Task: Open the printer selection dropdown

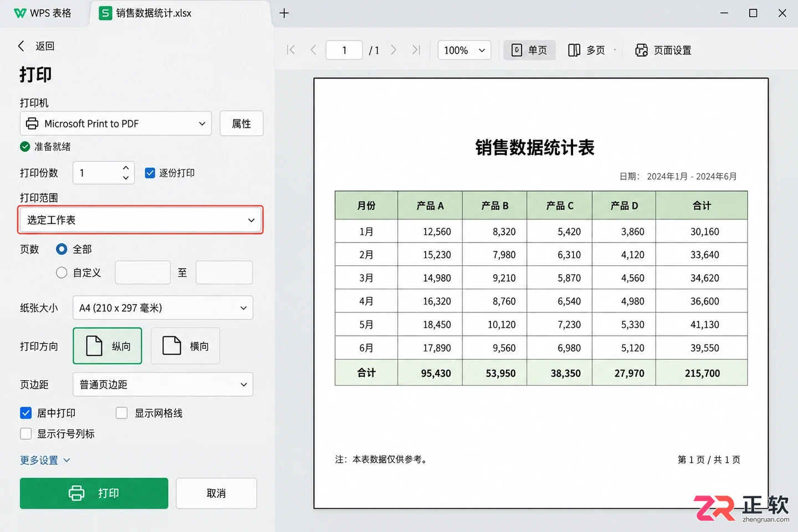Action: 116,124
